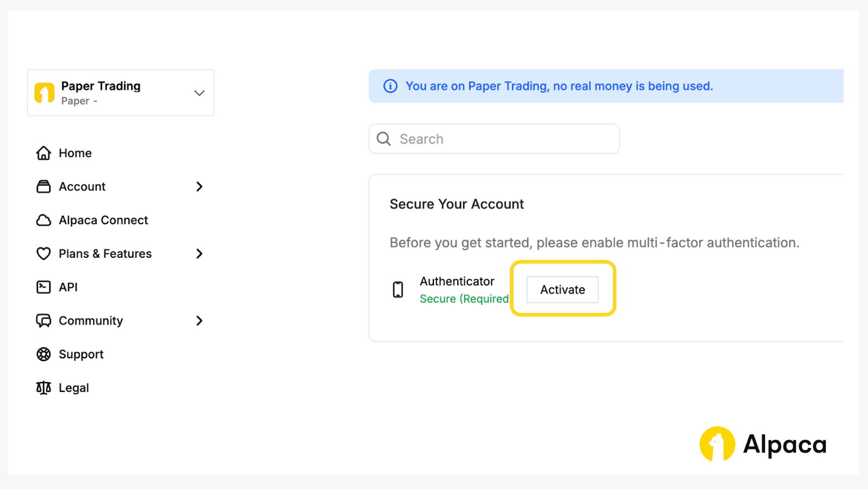Screen dimensions: 868x489
Task: Open the Support menu item
Action: coord(81,354)
